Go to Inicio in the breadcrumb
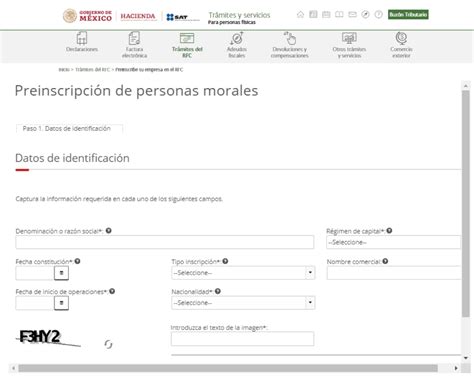The image size is (474, 382). coord(64,70)
